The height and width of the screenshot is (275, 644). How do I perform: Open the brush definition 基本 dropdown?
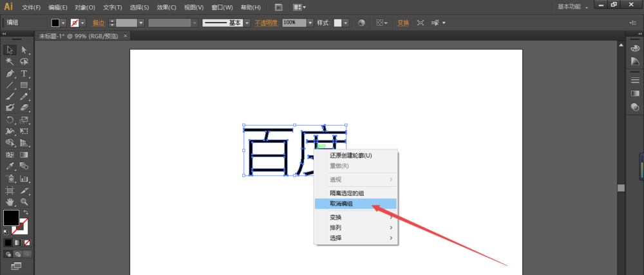coord(247,23)
